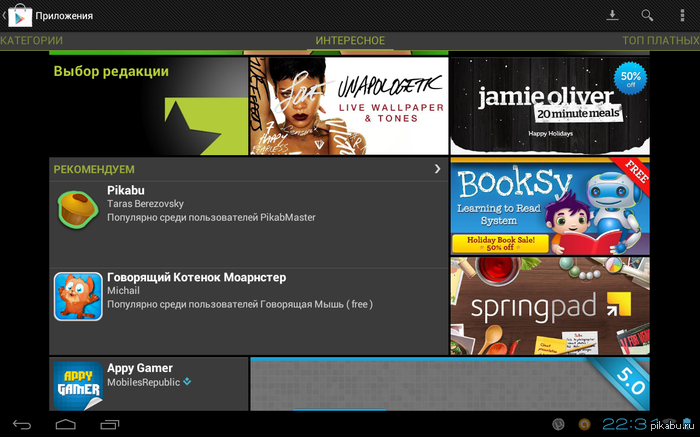Screen dimensions: 700x437
Task: Tap developer name Michail
Action: [x=123, y=291]
